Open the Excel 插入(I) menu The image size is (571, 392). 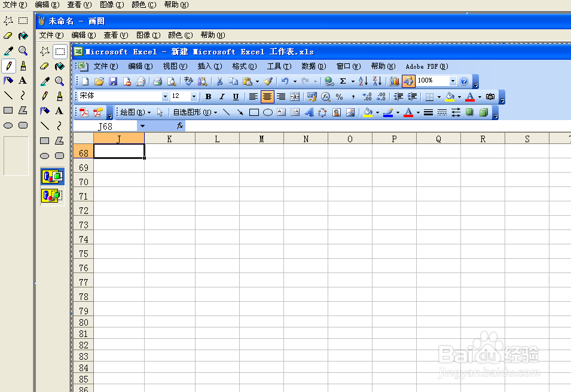pos(210,66)
